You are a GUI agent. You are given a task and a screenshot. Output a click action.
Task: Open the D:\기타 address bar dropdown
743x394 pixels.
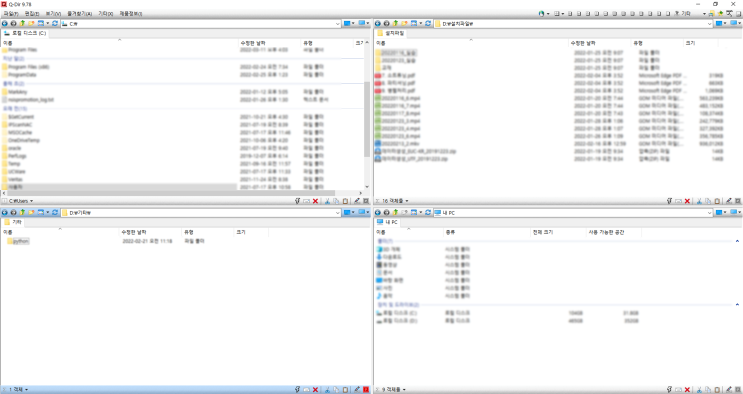[x=338, y=213]
